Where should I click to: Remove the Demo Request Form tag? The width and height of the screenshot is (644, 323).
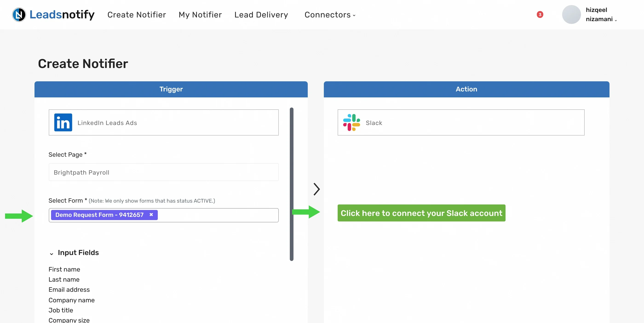(151, 215)
